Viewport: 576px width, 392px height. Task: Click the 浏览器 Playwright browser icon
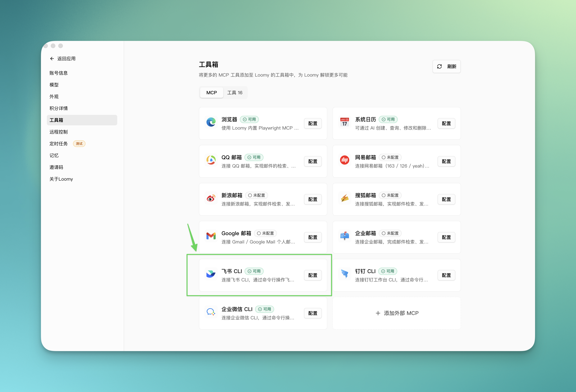point(211,122)
